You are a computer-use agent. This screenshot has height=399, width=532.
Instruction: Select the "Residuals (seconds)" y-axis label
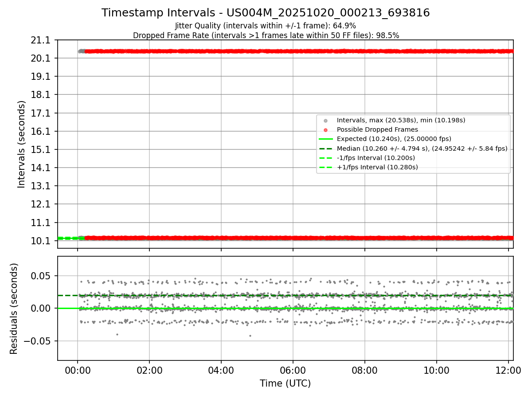tap(14, 309)
